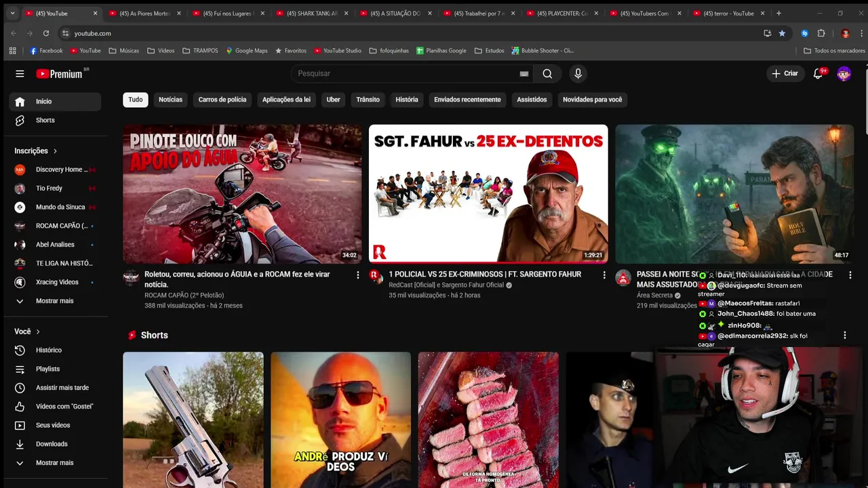Expand Mostrar mais under Você
This screenshot has width=868, height=488.
[x=56, y=462]
